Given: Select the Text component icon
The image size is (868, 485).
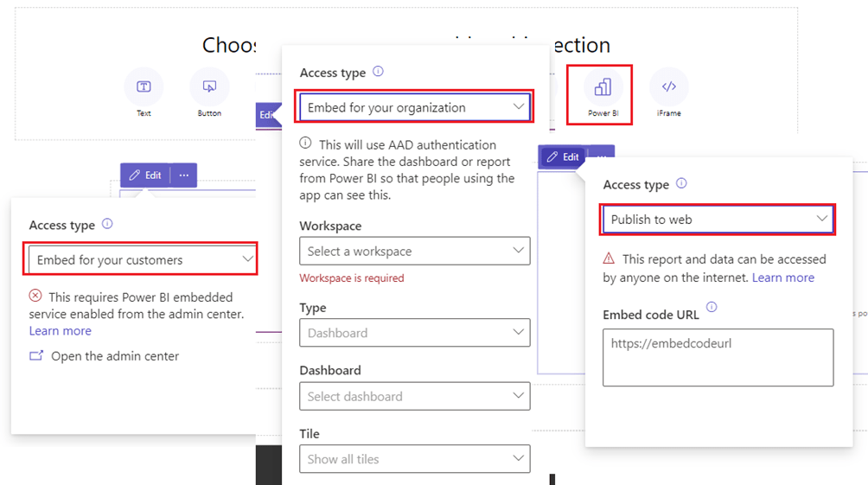Looking at the screenshot, I should 144,87.
